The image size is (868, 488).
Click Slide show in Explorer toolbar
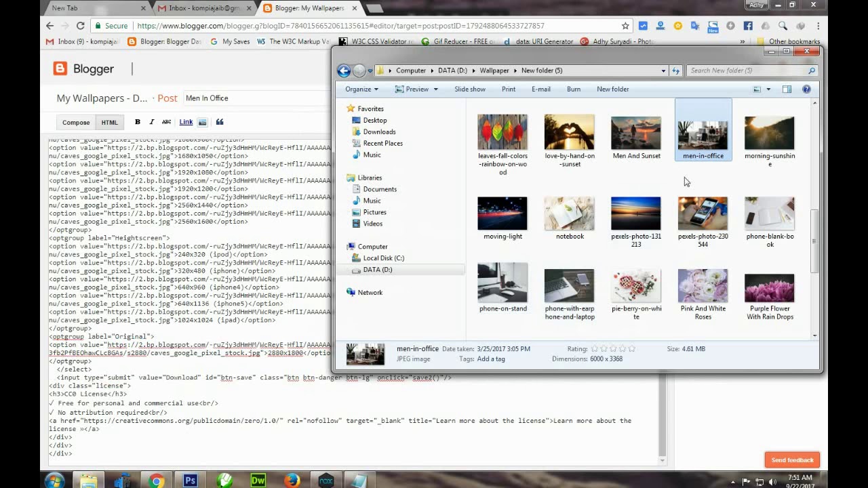click(470, 89)
